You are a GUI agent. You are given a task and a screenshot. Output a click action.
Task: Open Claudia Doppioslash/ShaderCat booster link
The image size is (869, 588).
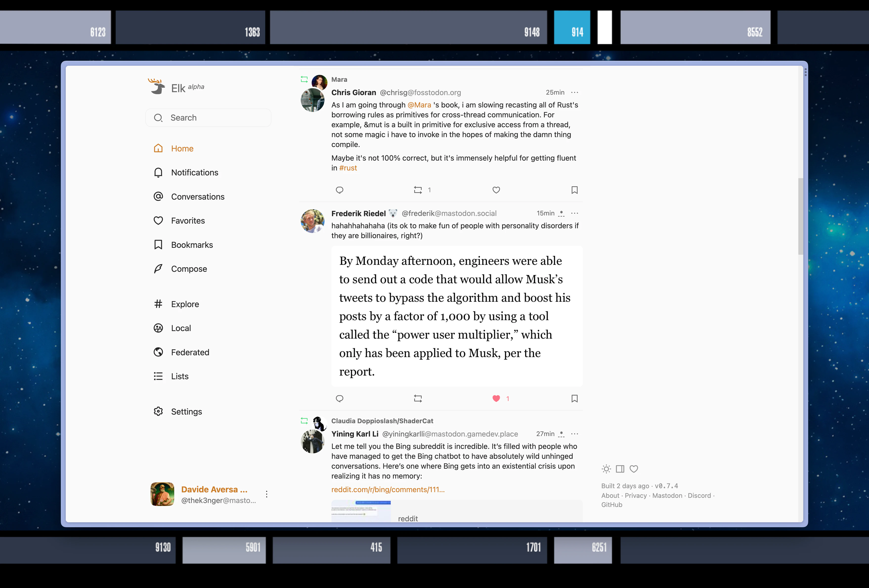pyautogui.click(x=382, y=421)
